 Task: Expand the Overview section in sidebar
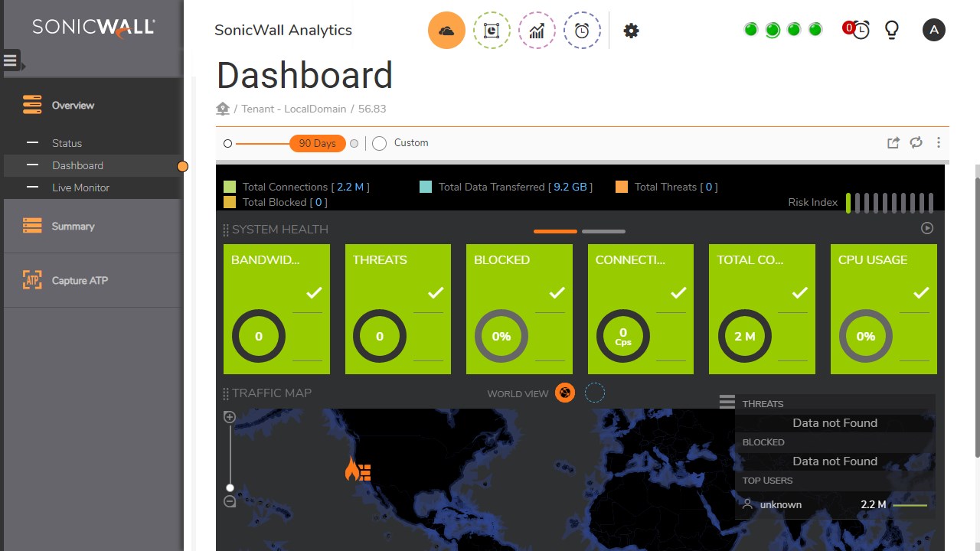pos(93,105)
